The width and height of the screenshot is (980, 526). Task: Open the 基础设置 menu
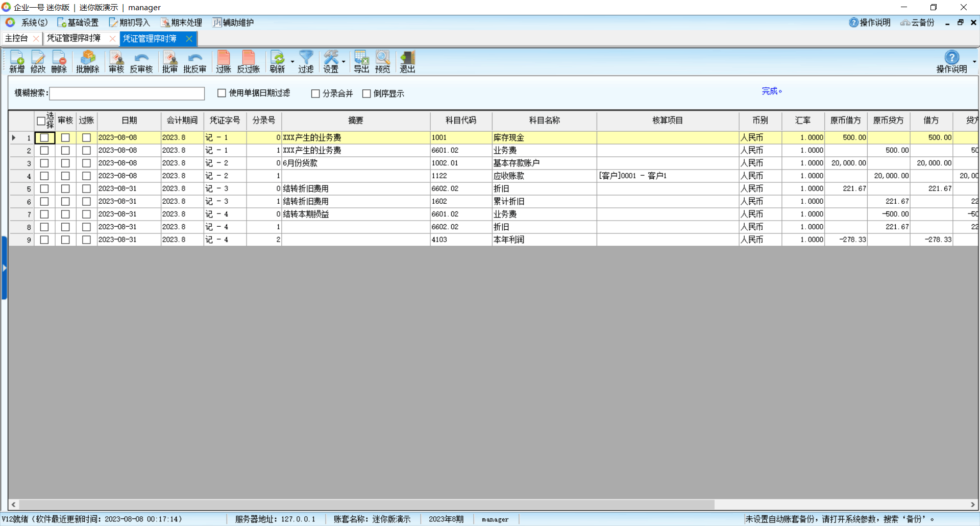pyautogui.click(x=78, y=22)
